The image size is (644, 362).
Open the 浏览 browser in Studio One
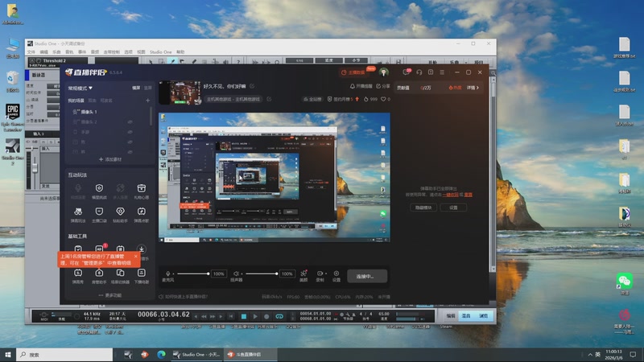[484, 316]
